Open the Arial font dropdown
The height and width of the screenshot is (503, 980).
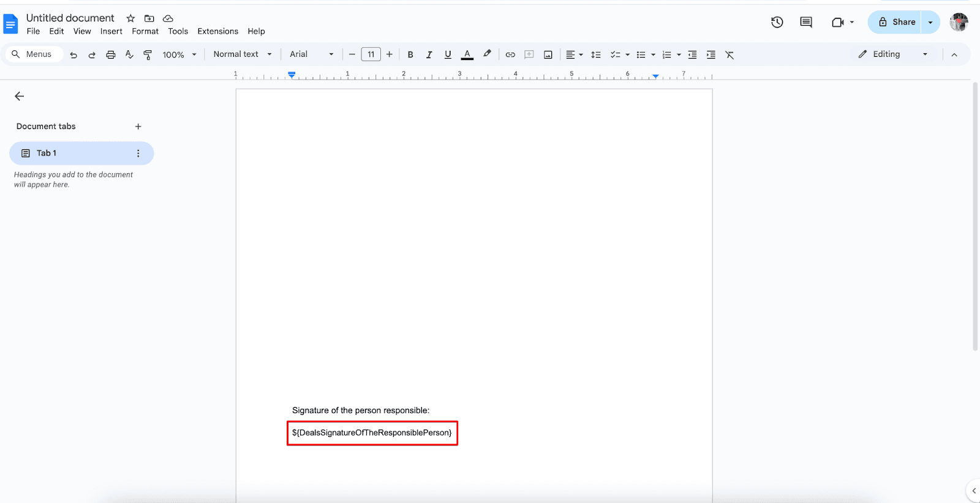tap(311, 54)
